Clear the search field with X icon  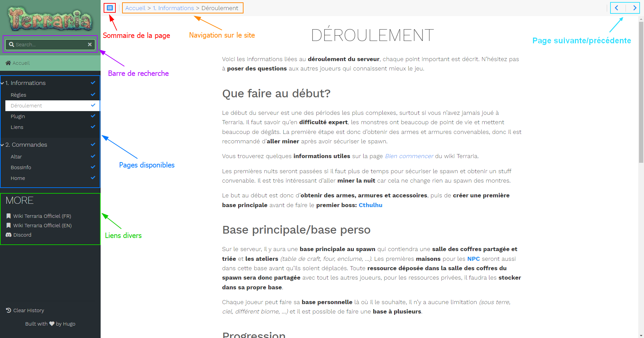click(90, 44)
